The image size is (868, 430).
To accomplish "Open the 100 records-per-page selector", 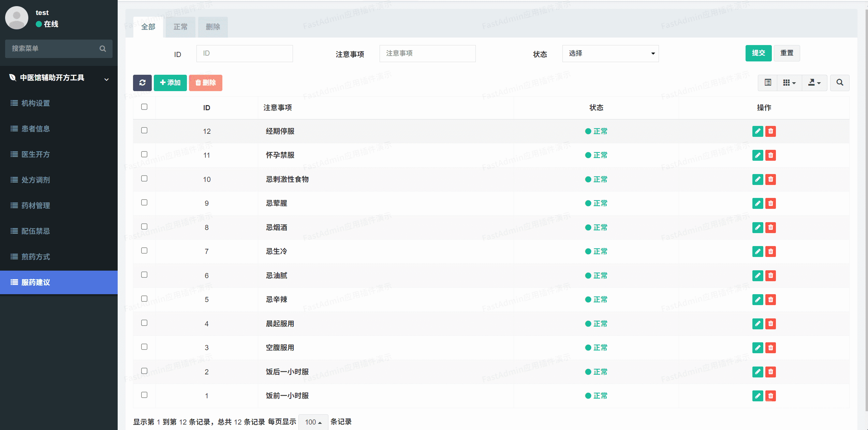I will pyautogui.click(x=313, y=422).
